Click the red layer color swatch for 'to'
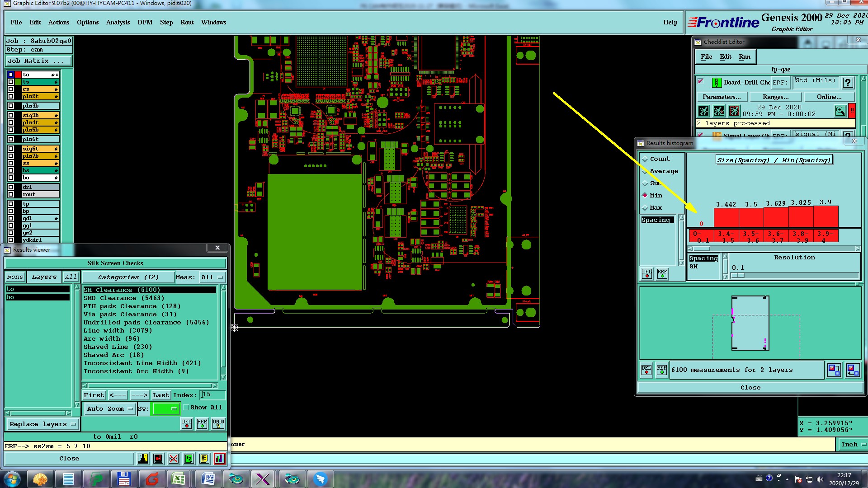 pyautogui.click(x=19, y=75)
